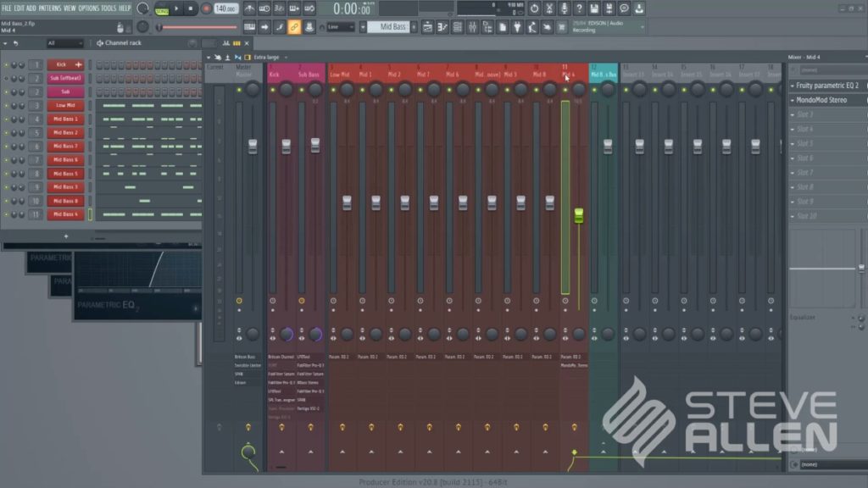Expand the MondoMod Stereo slot arrow
Image resolution: width=868 pixels, height=488 pixels.
[x=793, y=100]
